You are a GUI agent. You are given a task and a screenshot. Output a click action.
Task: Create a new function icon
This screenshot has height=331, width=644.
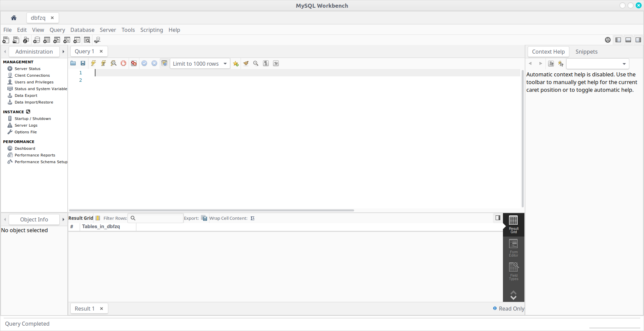point(77,40)
